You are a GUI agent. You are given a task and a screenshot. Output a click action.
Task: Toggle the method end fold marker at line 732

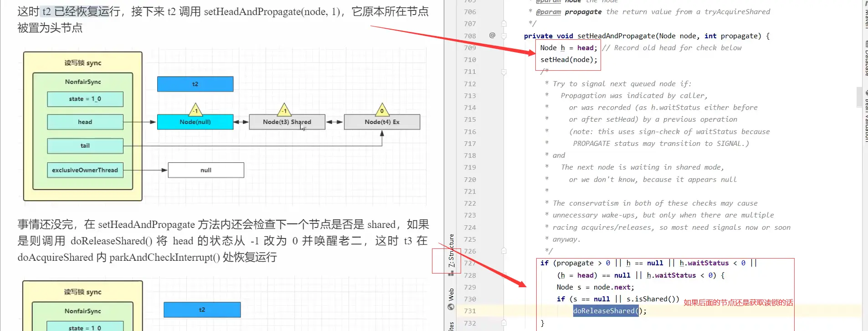click(504, 323)
